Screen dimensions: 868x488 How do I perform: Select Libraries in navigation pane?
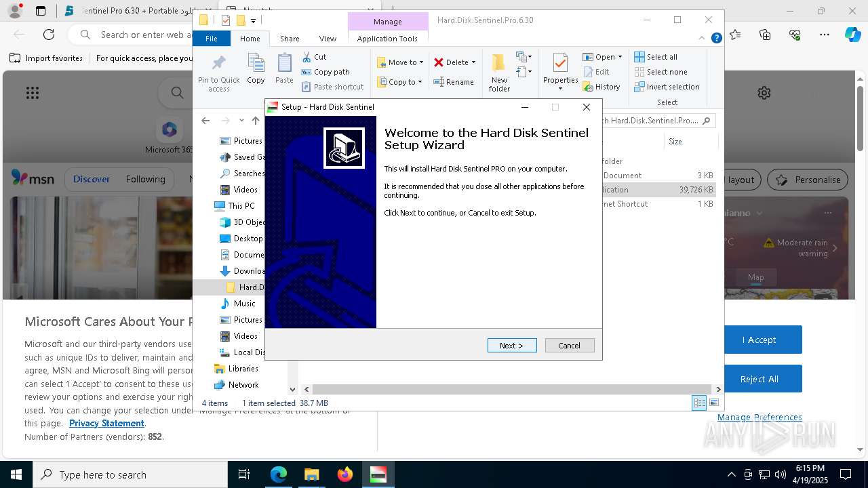[x=236, y=369]
